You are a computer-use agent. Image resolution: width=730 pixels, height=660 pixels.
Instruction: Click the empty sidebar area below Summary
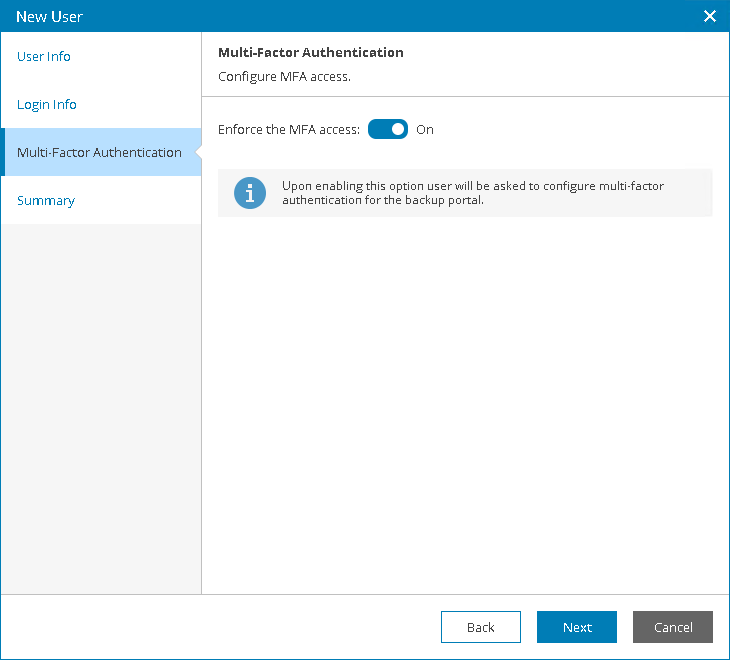pyautogui.click(x=100, y=400)
